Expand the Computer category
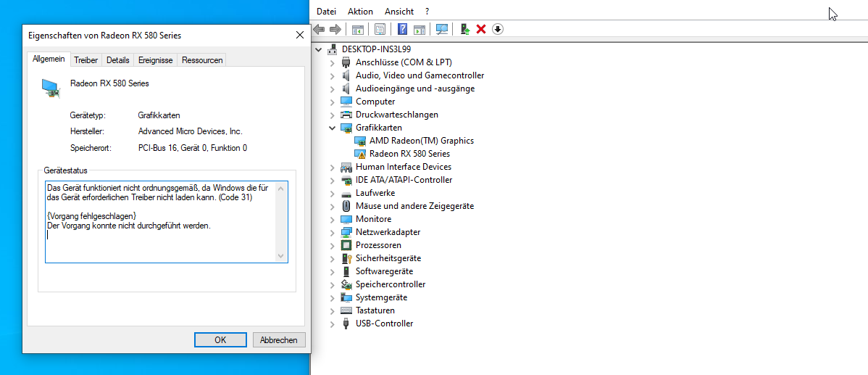The width and height of the screenshot is (868, 375). click(x=332, y=102)
